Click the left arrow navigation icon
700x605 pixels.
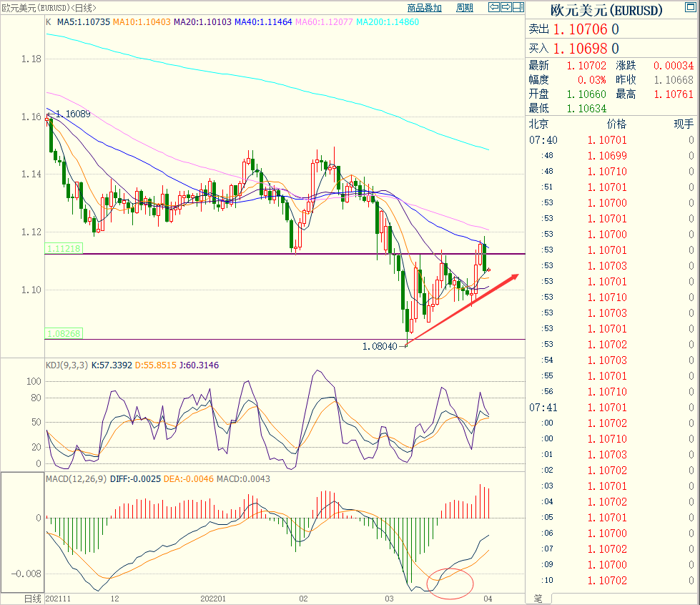tap(494, 8)
